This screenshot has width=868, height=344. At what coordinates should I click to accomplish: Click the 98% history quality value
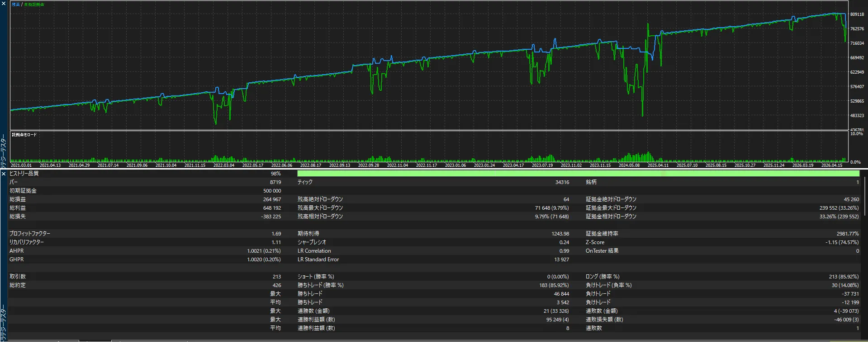pos(275,174)
